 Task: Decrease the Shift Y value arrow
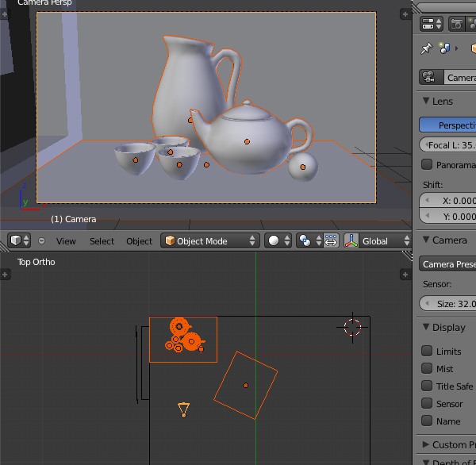point(428,216)
